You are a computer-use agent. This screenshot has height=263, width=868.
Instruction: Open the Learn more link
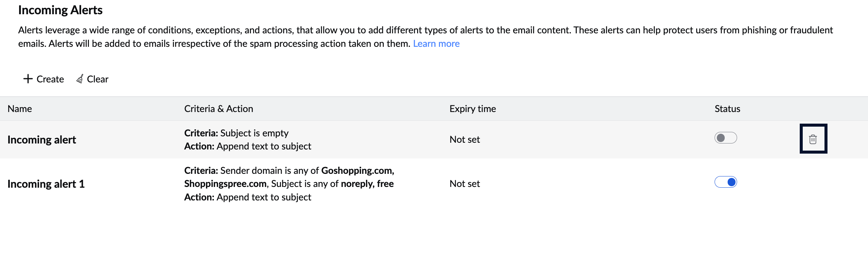pos(436,44)
